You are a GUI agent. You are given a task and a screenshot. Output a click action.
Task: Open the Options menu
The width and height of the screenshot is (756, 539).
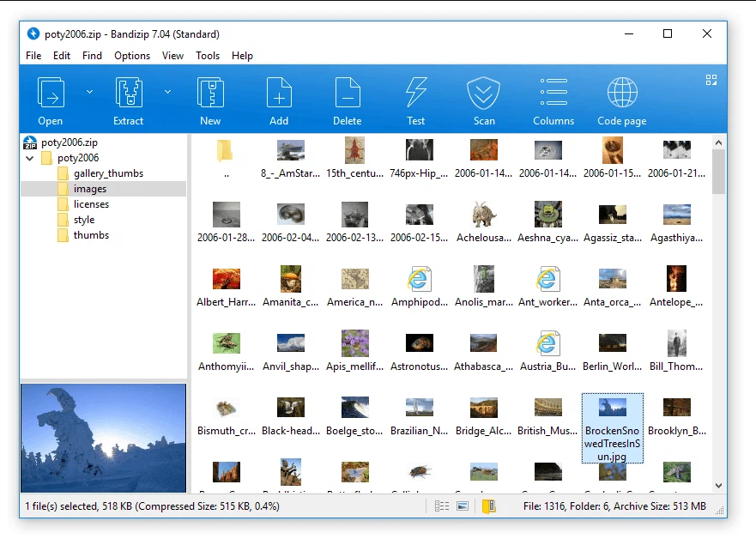pos(131,55)
